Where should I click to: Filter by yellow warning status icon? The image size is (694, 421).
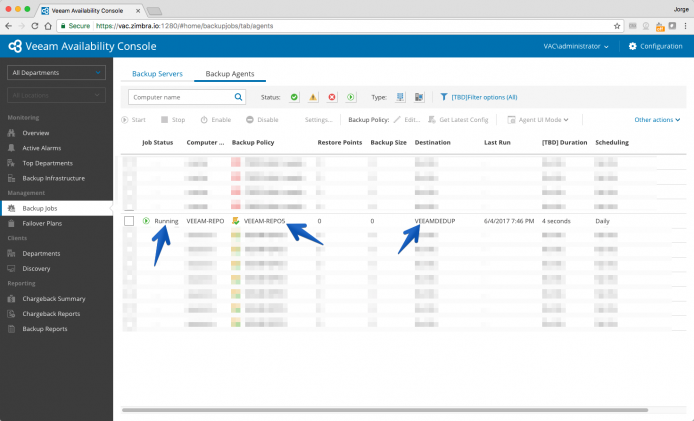pyautogui.click(x=313, y=97)
